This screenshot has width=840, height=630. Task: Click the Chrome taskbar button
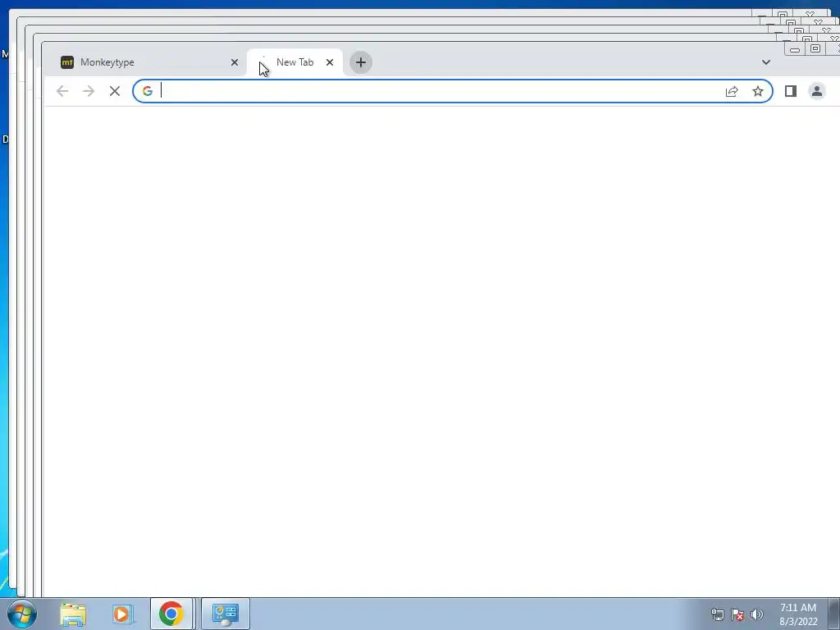tap(171, 614)
